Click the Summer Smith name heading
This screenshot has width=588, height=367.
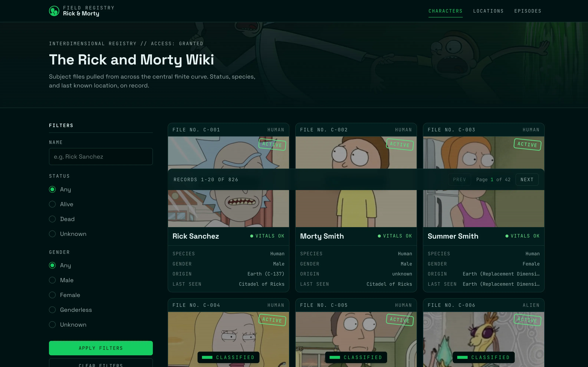[453, 236]
